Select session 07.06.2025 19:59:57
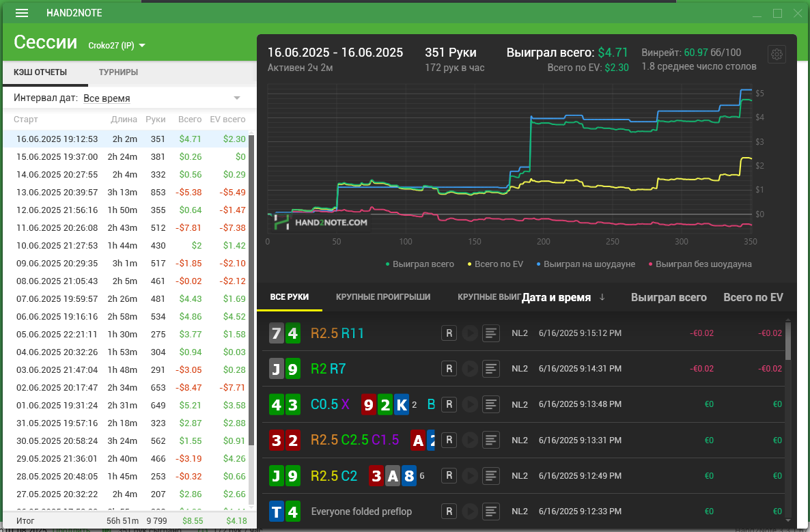 click(126, 298)
